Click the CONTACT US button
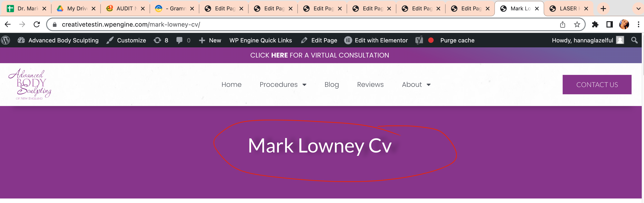The width and height of the screenshot is (644, 203). pyautogui.click(x=597, y=85)
